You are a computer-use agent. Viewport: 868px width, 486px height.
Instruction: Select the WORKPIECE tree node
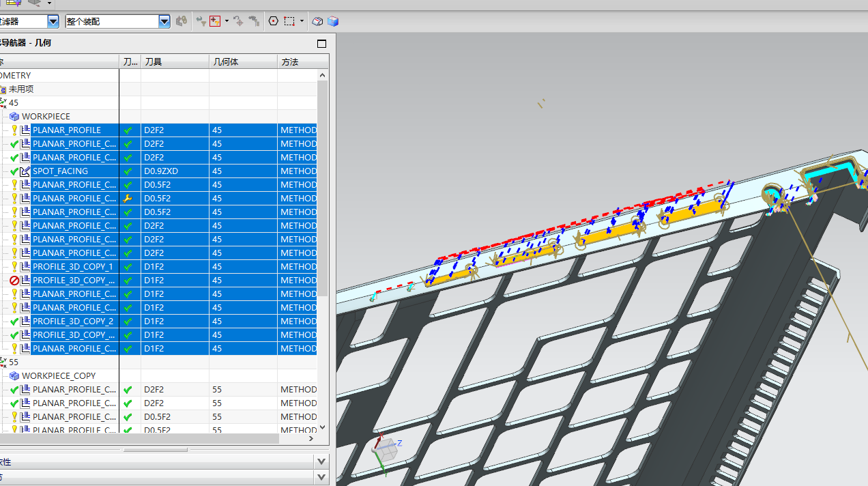46,117
